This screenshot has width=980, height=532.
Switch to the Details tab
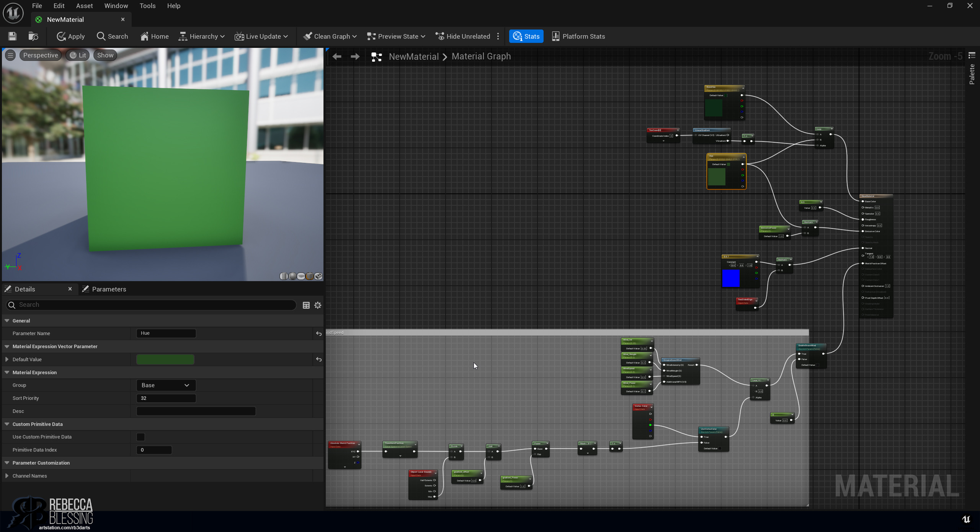25,289
